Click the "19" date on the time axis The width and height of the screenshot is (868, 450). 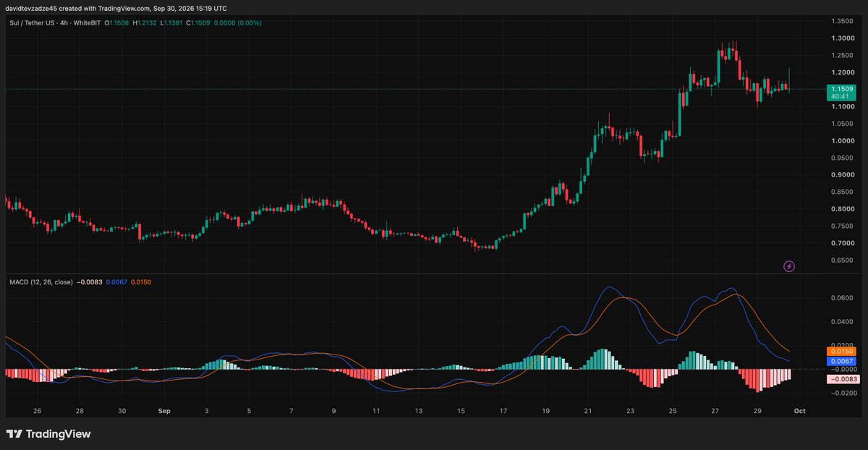click(x=545, y=410)
